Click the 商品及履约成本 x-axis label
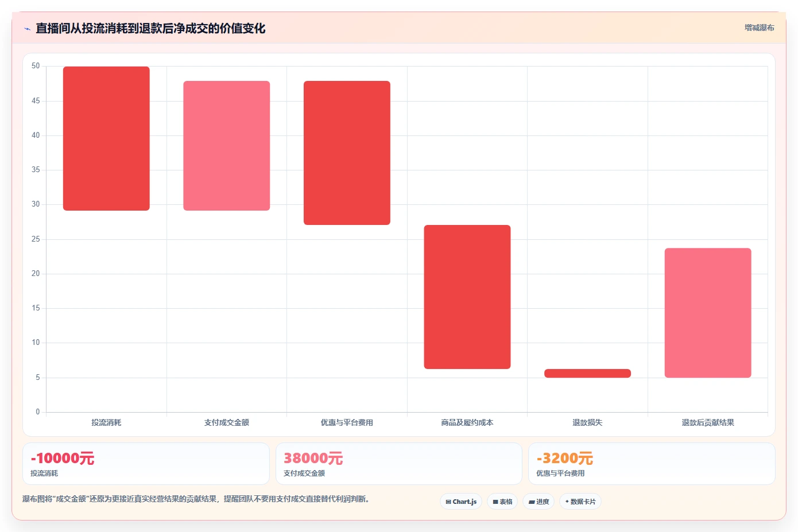798x532 pixels. [467, 422]
